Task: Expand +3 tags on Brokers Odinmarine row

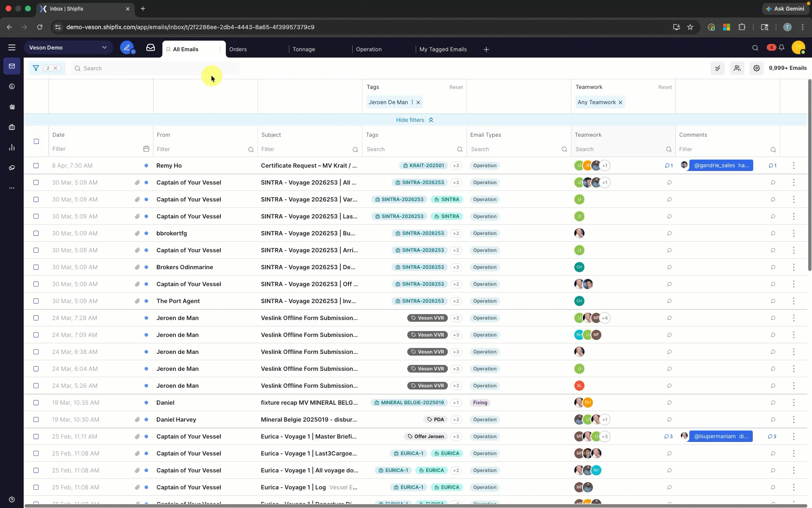Action: [456, 267]
